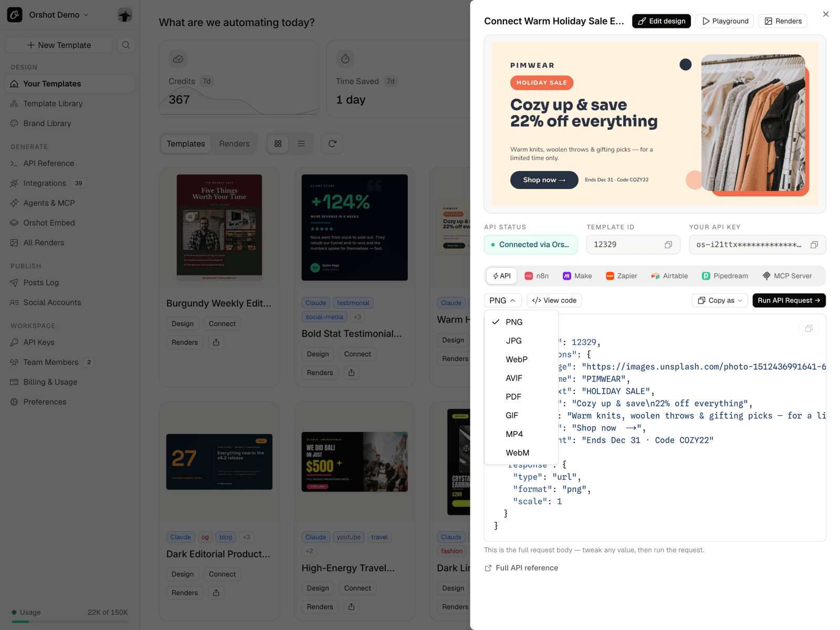
Task: Go to Billing & Usage
Action: (70, 382)
